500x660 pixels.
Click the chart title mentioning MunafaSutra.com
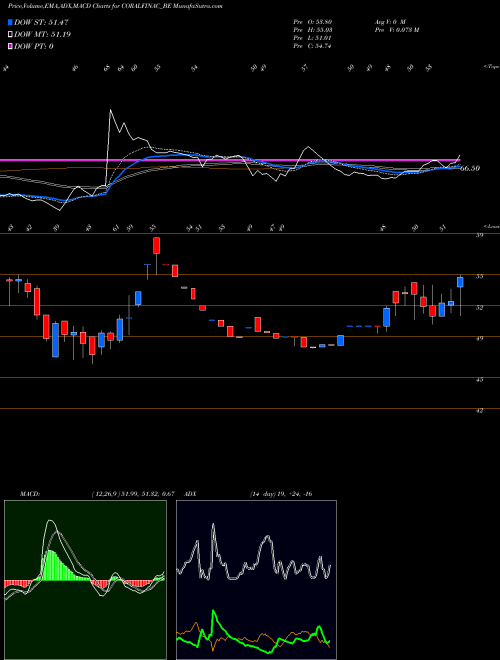point(115,6)
